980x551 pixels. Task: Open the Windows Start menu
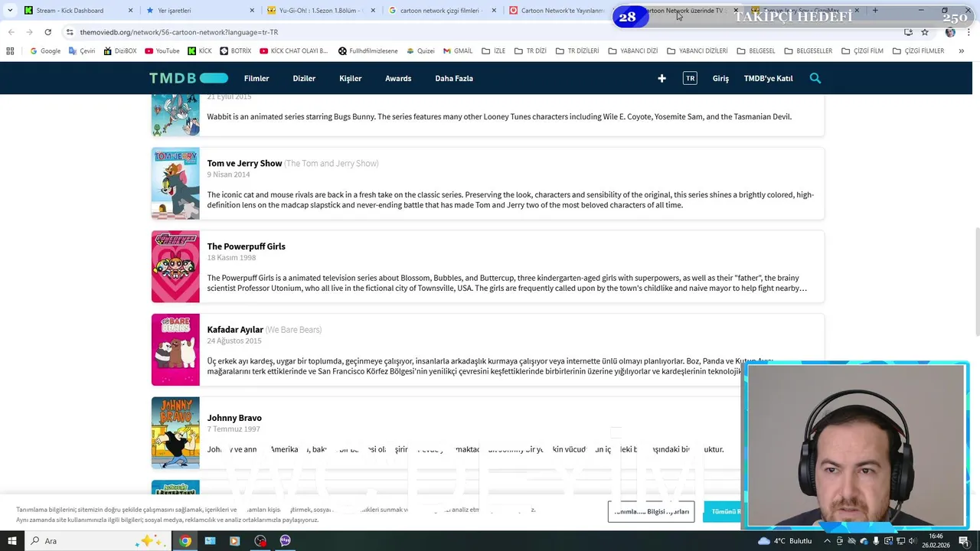(x=11, y=540)
